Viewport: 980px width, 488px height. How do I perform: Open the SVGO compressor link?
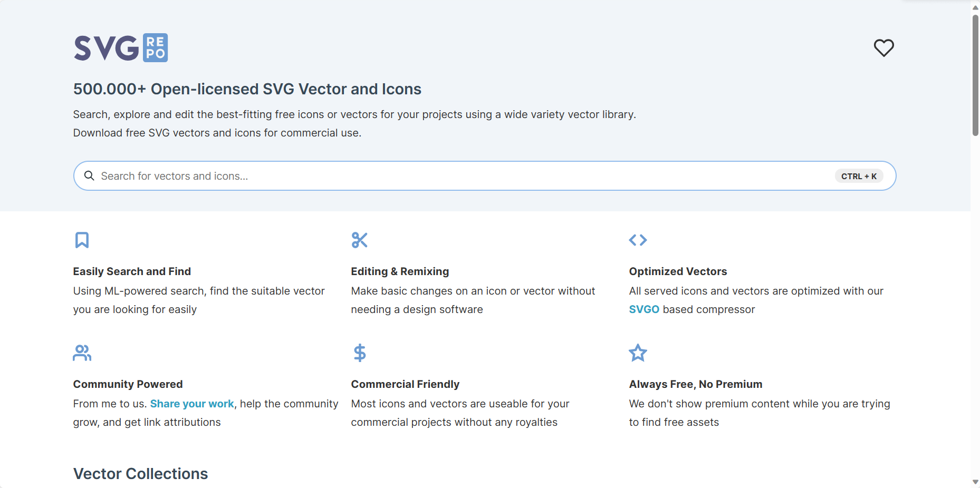pos(644,309)
